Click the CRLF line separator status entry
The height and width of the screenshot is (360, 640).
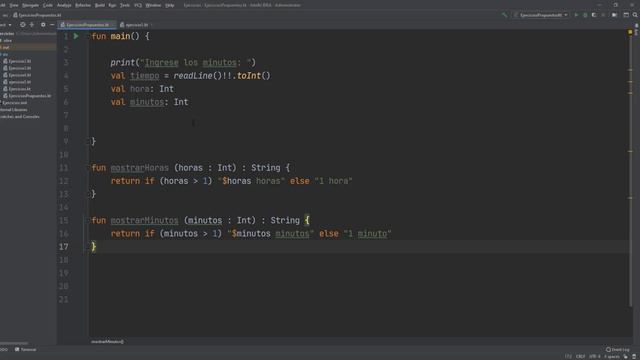click(x=580, y=356)
